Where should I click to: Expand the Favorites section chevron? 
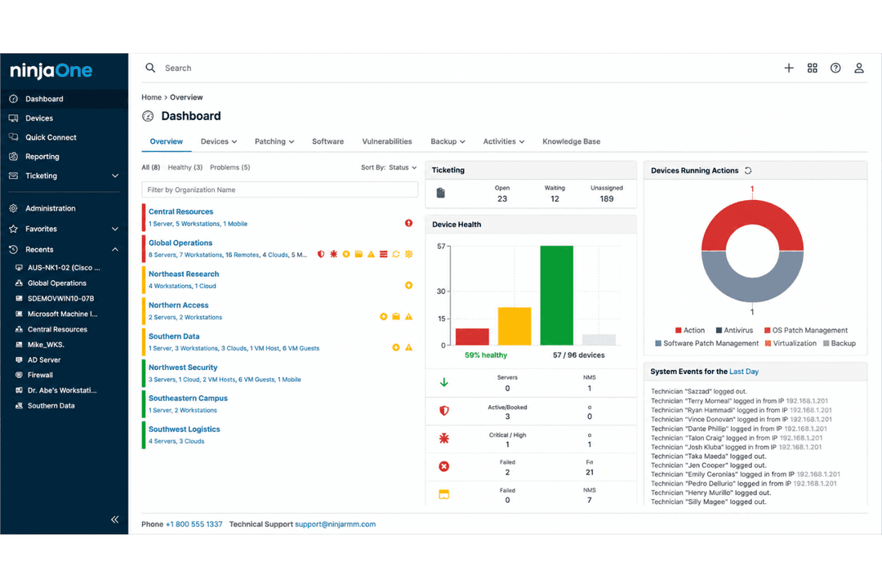[115, 229]
